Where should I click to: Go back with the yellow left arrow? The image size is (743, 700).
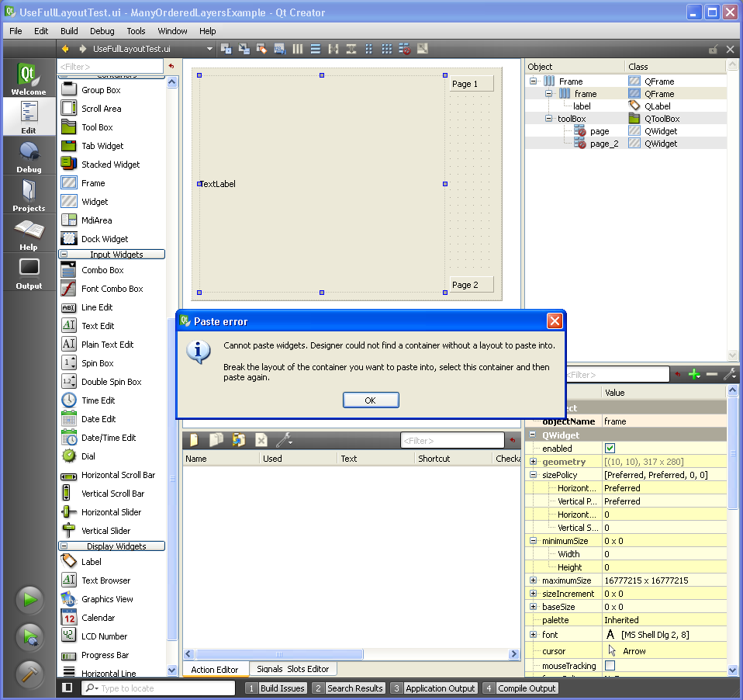[65, 49]
